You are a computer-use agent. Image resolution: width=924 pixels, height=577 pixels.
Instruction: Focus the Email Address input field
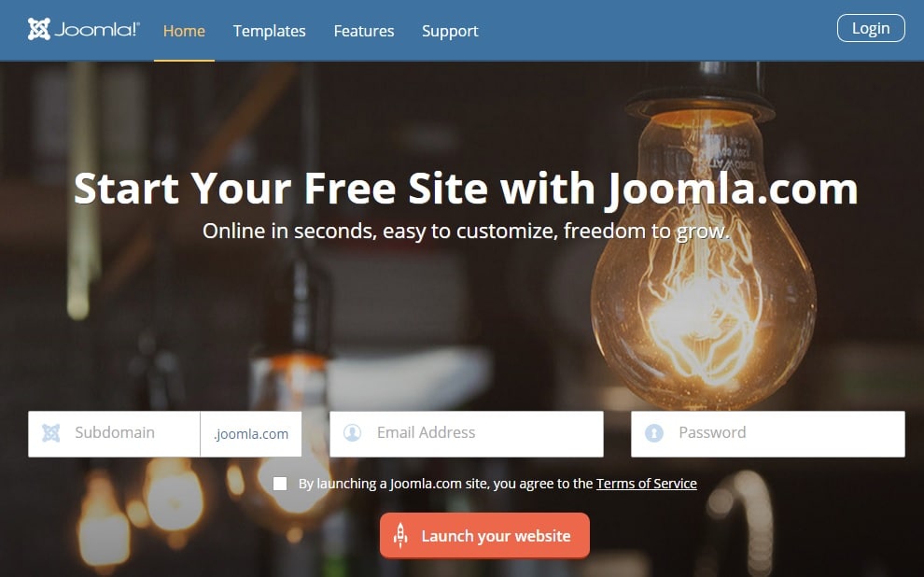(467, 434)
